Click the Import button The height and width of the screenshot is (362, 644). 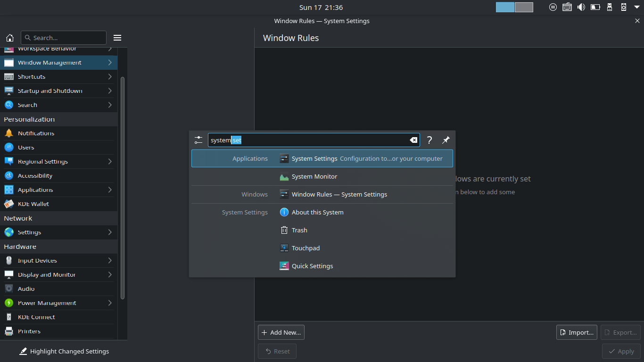(577, 332)
